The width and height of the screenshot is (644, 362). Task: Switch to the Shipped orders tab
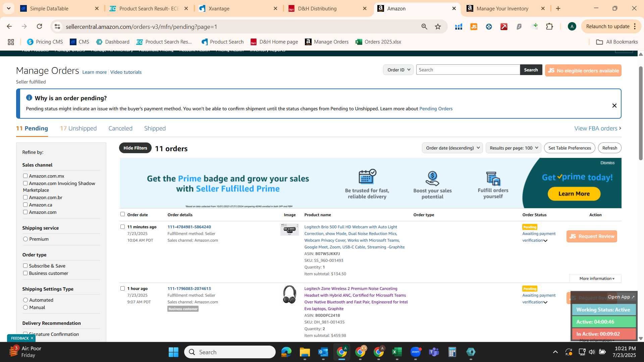[155, 128]
